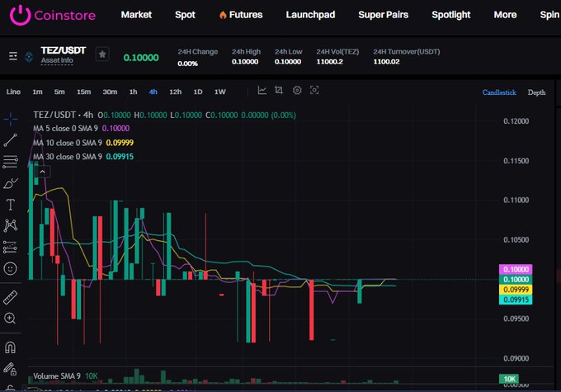Select the 4h timeframe

153,92
